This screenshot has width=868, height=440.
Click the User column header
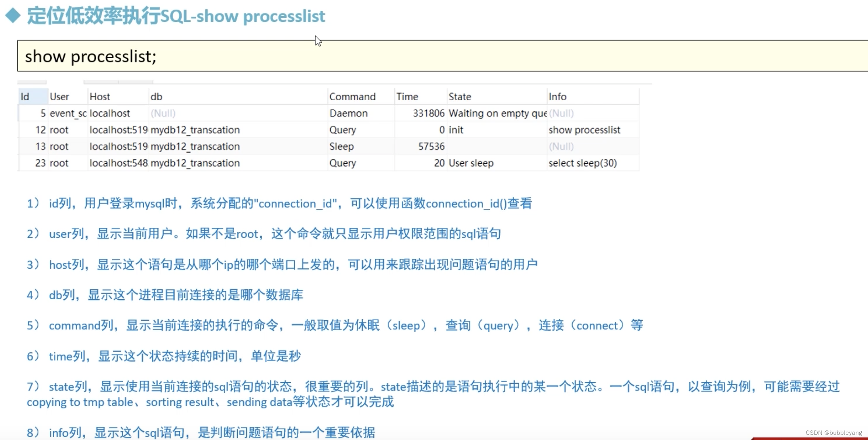(x=59, y=97)
